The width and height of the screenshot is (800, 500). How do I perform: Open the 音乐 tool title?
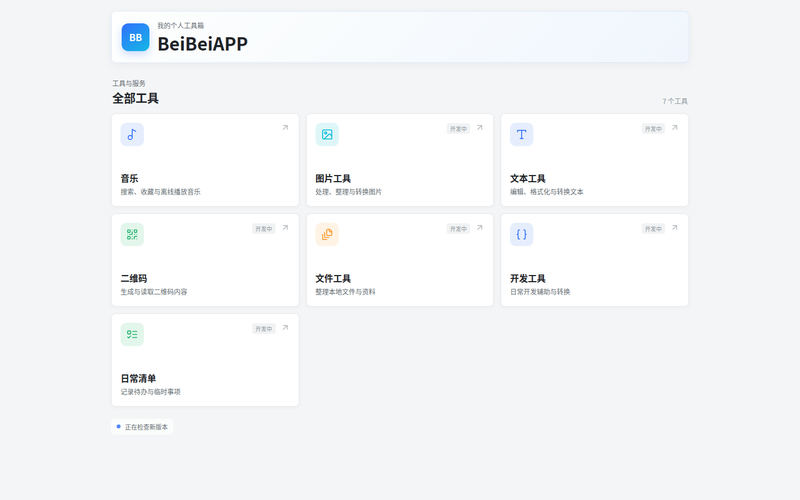[x=129, y=179]
